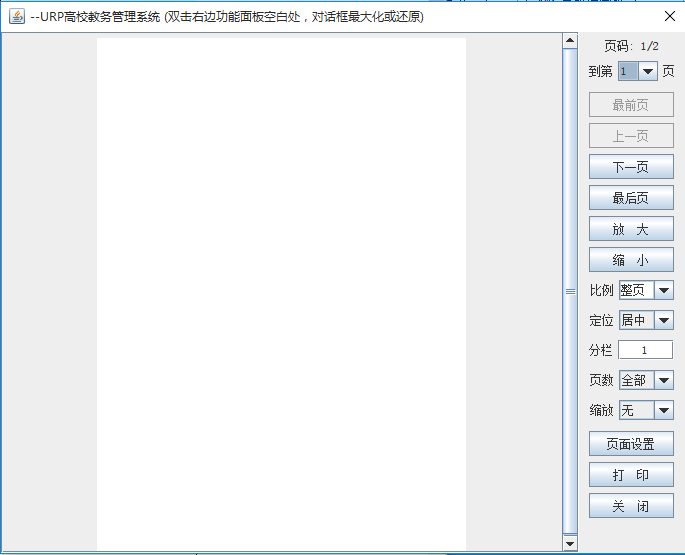The width and height of the screenshot is (685, 555).
Task: Click the 分栏 column count field
Action: (x=645, y=350)
